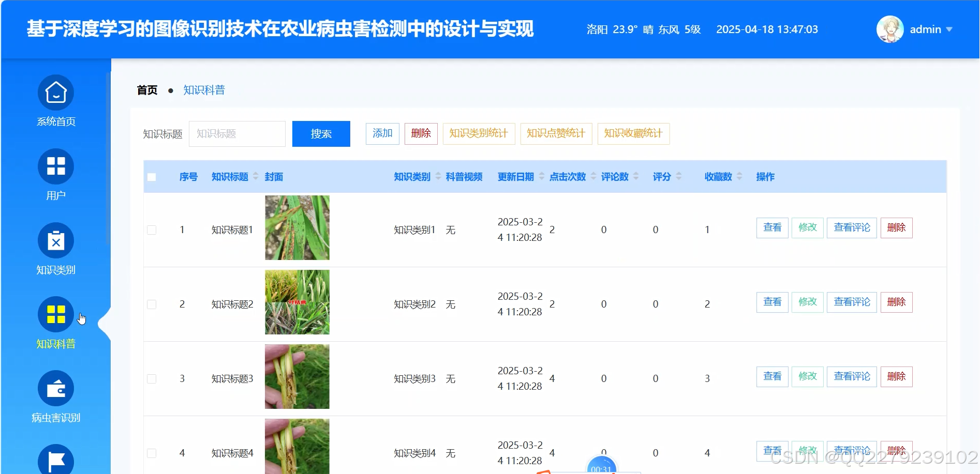Click the 知识科普 breadcrumb link

(204, 90)
